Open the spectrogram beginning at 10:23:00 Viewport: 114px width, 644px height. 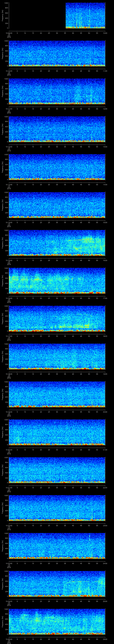coord(57,545)
